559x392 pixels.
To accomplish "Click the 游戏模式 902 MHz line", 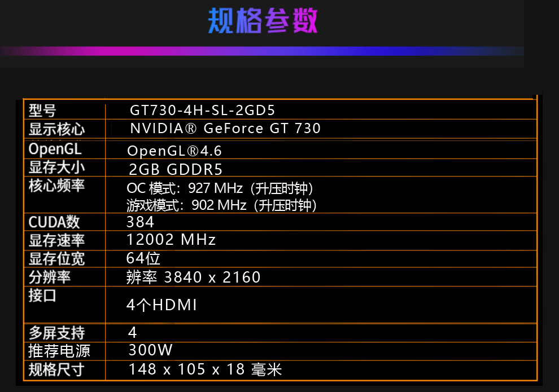I will (221, 205).
